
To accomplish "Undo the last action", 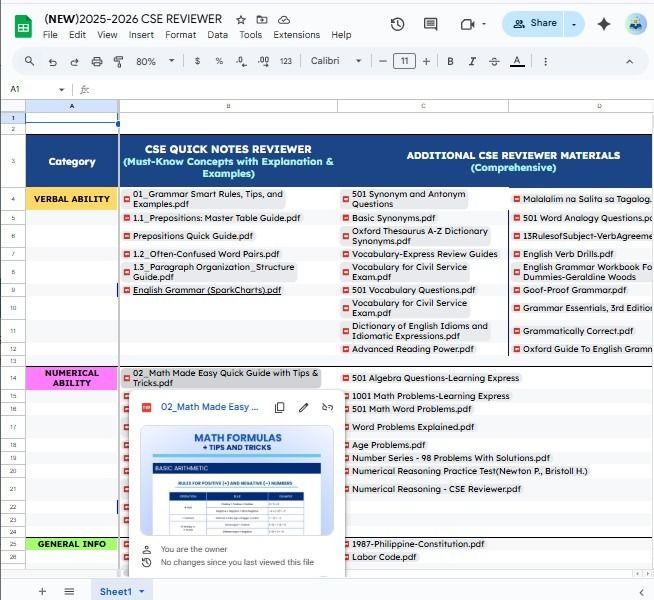I will click(53, 62).
